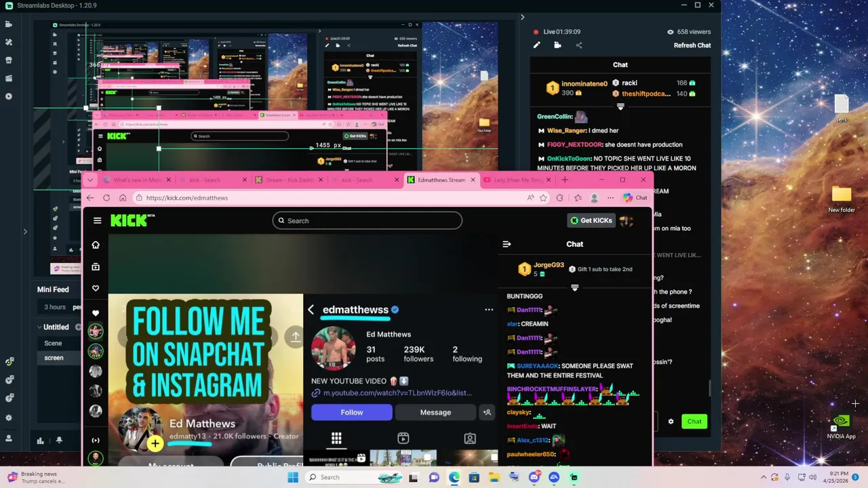Viewport: 868px width, 488px height.
Task: Click the Edge refresh button
Action: (106, 198)
